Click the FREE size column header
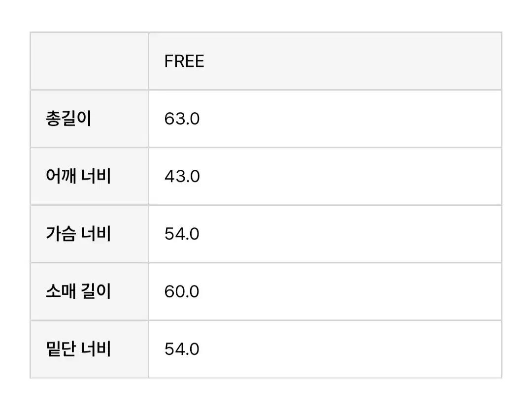 point(184,62)
